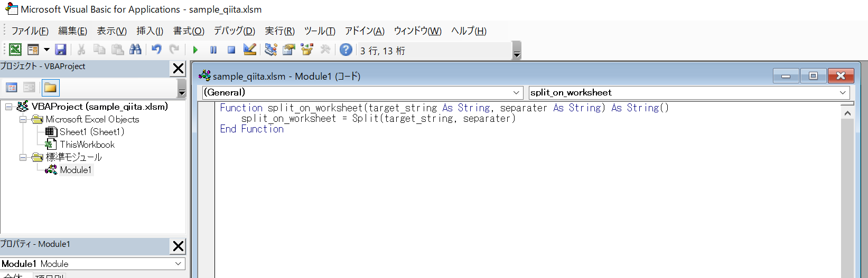Open standard toolbar options arrow
This screenshot has width=868, height=278.
pyautogui.click(x=517, y=51)
